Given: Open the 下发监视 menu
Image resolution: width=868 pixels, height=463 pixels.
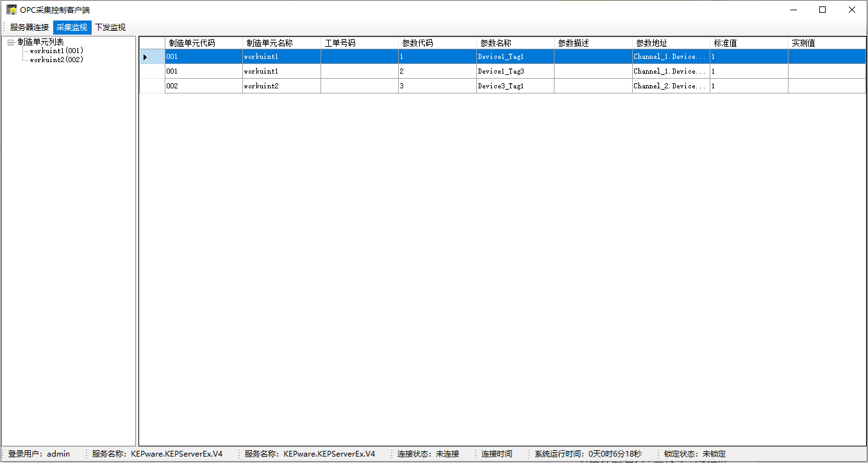Looking at the screenshot, I should tap(110, 28).
